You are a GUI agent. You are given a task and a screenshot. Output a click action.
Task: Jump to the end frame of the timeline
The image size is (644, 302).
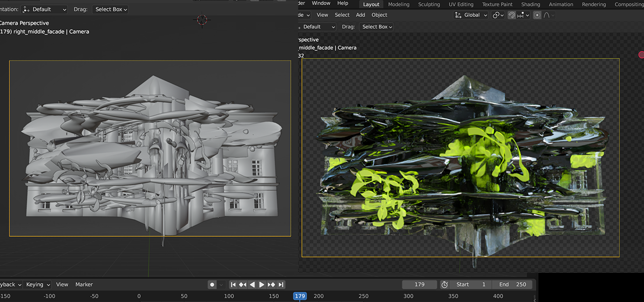[x=281, y=285]
